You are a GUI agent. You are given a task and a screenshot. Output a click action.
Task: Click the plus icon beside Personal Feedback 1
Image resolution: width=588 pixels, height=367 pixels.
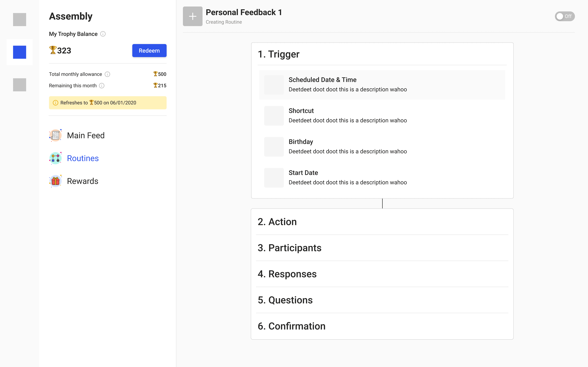[x=192, y=16]
